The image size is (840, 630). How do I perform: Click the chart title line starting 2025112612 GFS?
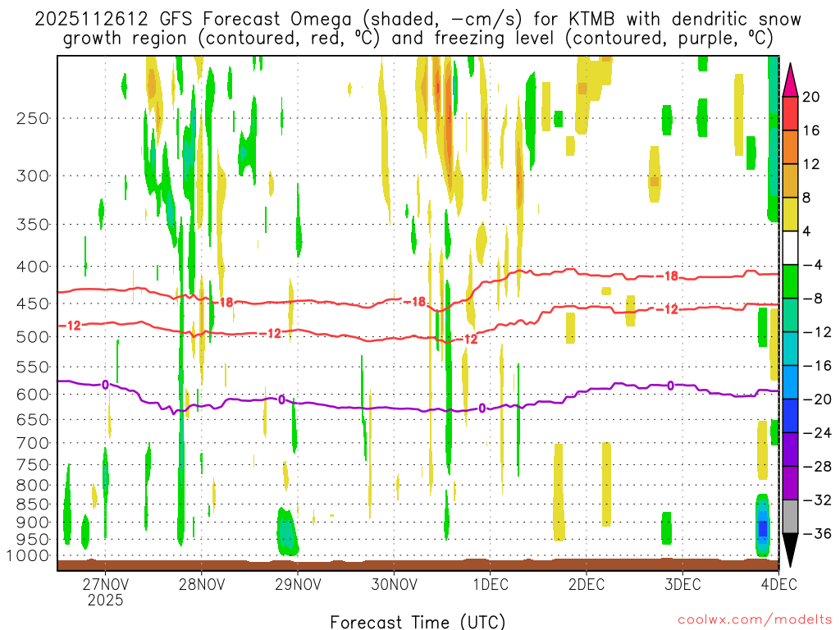click(x=418, y=20)
